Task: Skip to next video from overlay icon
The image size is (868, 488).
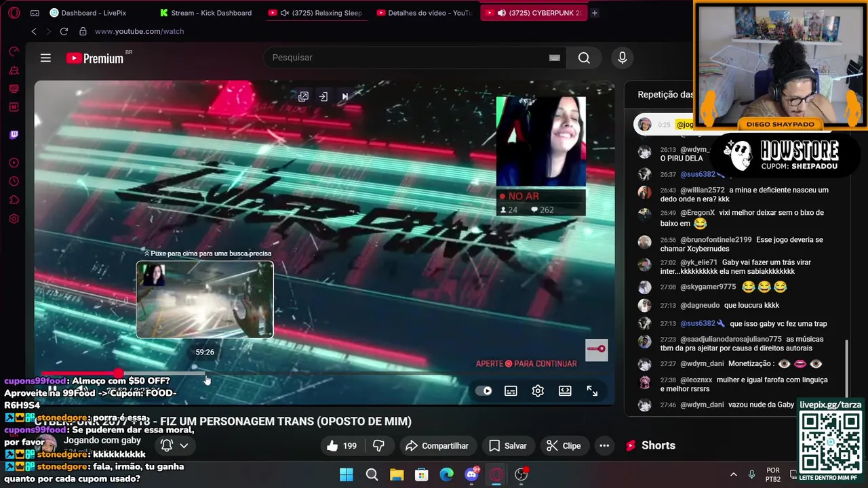Action: (344, 96)
